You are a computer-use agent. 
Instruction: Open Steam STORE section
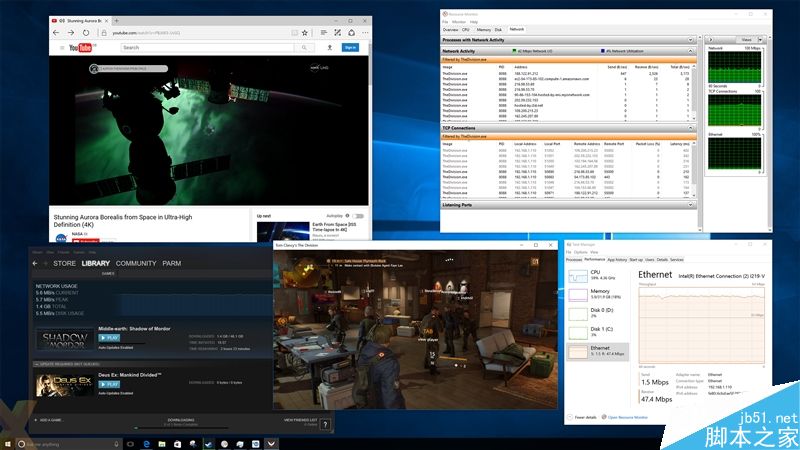(x=64, y=263)
